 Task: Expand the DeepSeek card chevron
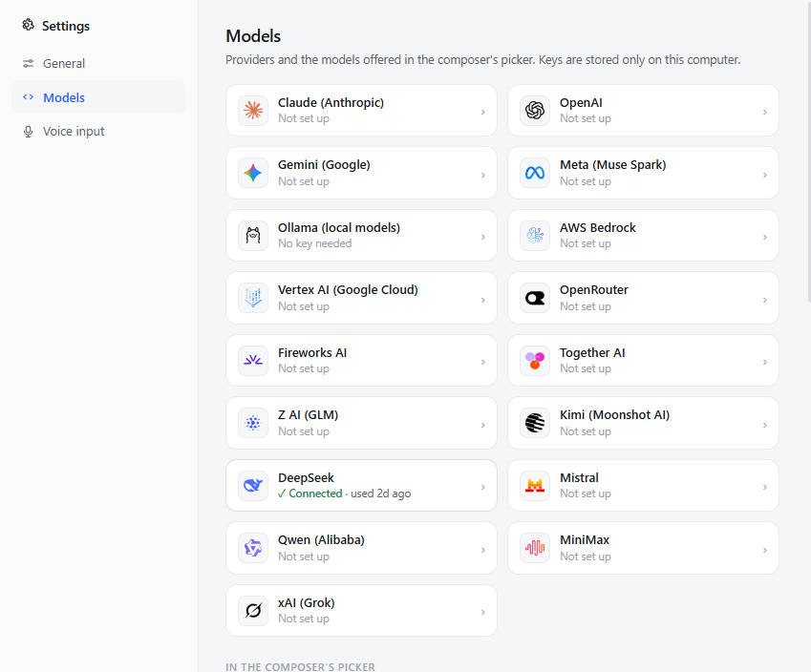coord(483,487)
